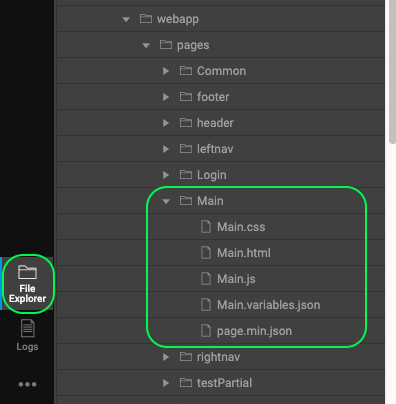Collapse the pages folder triangle

(x=146, y=45)
